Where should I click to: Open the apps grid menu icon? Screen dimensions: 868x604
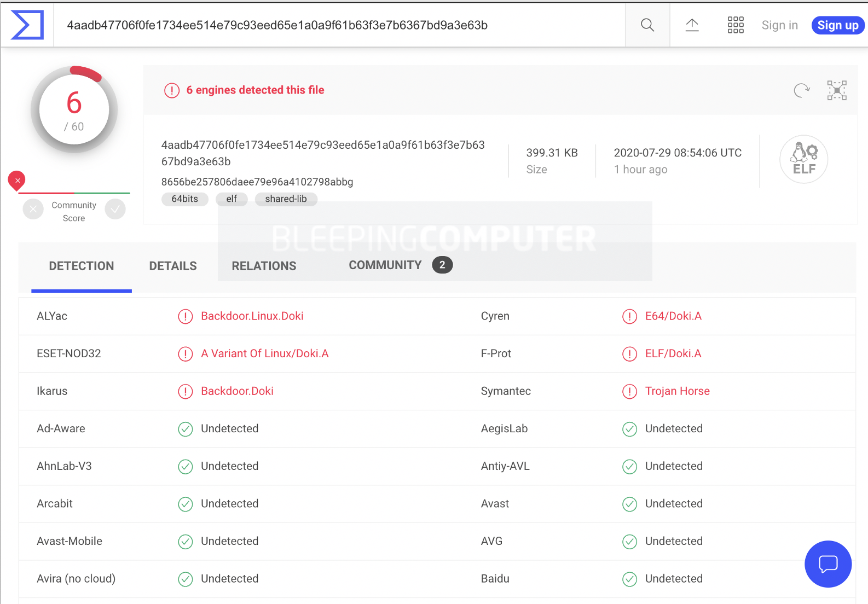[736, 25]
